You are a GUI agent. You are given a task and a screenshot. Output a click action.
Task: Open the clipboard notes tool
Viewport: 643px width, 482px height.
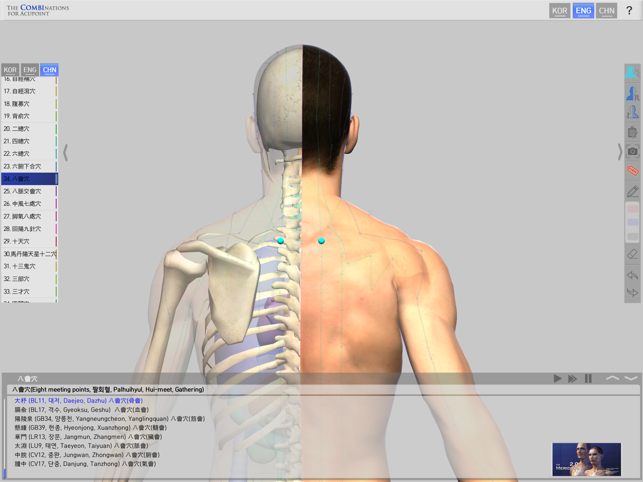pyautogui.click(x=632, y=132)
